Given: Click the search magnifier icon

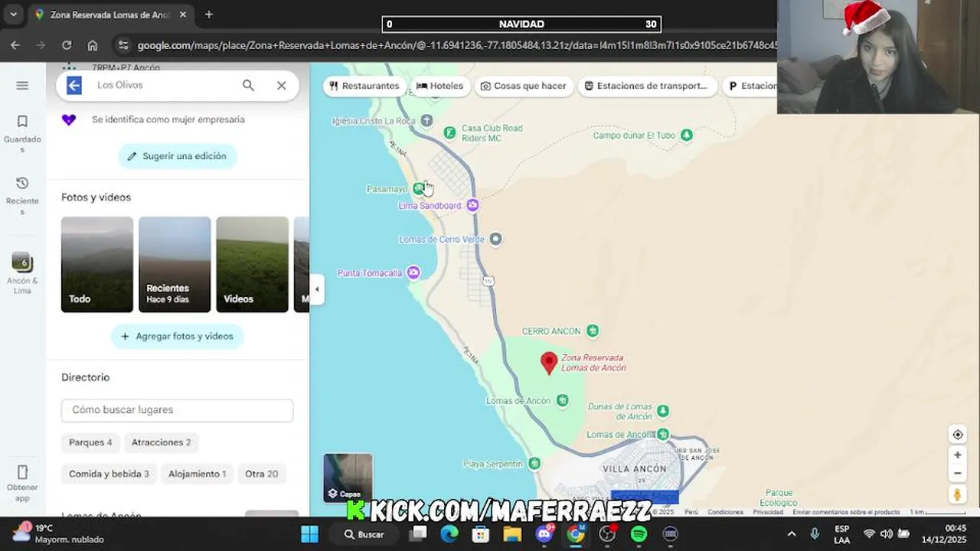Looking at the screenshot, I should point(248,86).
